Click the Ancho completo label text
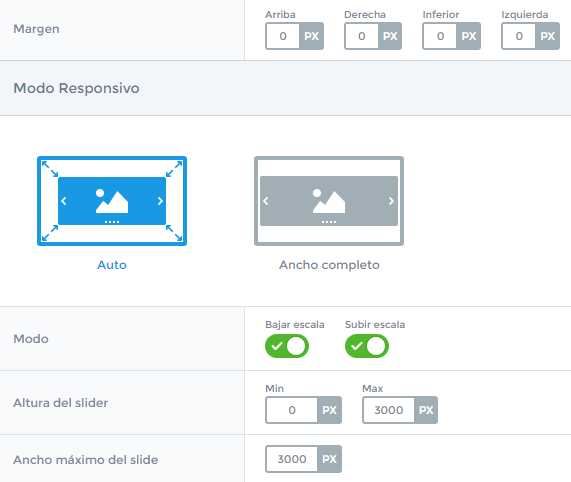This screenshot has height=482, width=571. (329, 265)
